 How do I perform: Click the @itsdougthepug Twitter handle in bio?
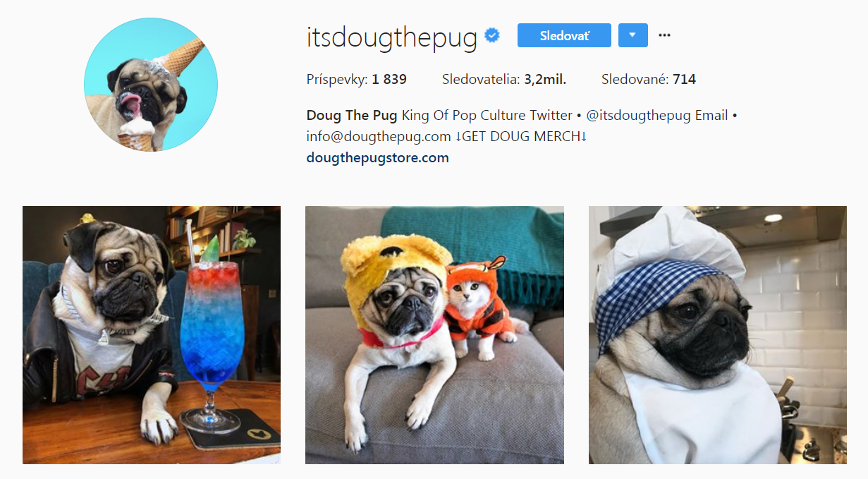tap(638, 115)
